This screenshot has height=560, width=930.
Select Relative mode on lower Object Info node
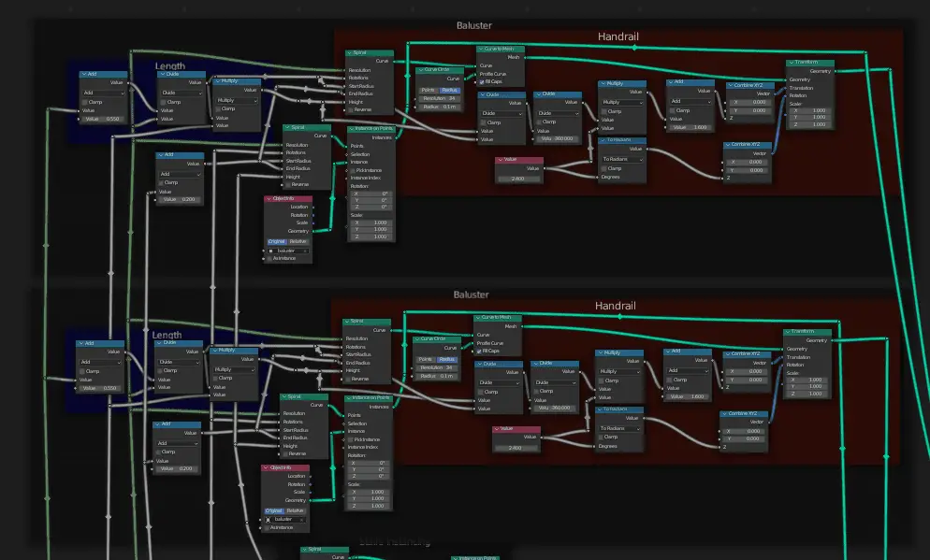tap(295, 510)
